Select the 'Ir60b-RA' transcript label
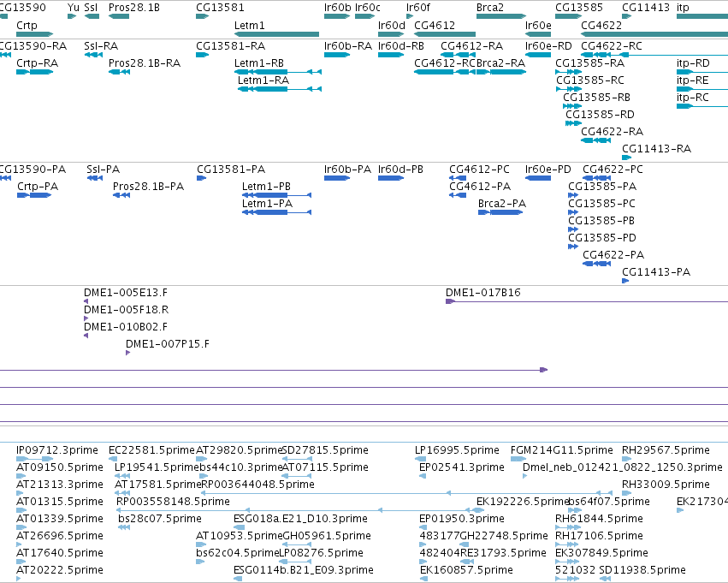728x583 pixels. click(348, 46)
